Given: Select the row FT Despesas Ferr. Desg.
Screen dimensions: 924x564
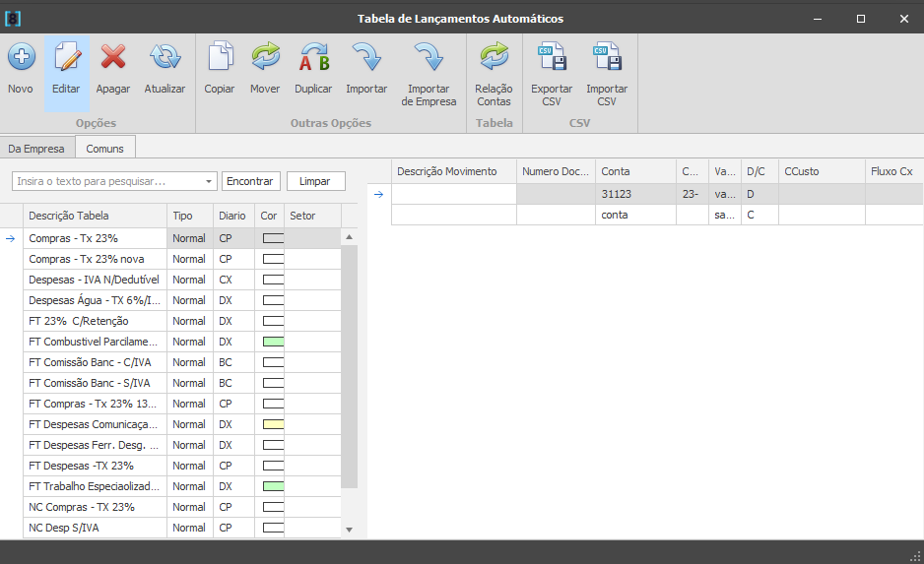Looking at the screenshot, I should (x=182, y=445).
